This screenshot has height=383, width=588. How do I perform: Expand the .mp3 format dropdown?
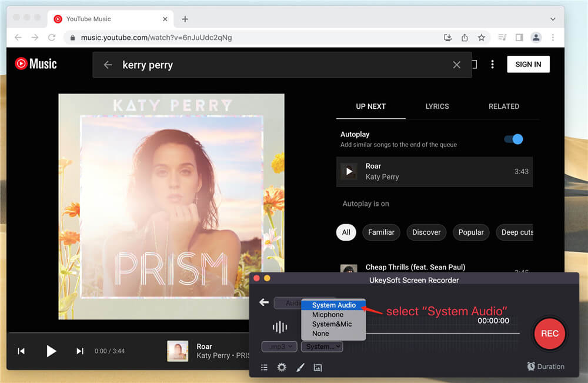tap(279, 347)
